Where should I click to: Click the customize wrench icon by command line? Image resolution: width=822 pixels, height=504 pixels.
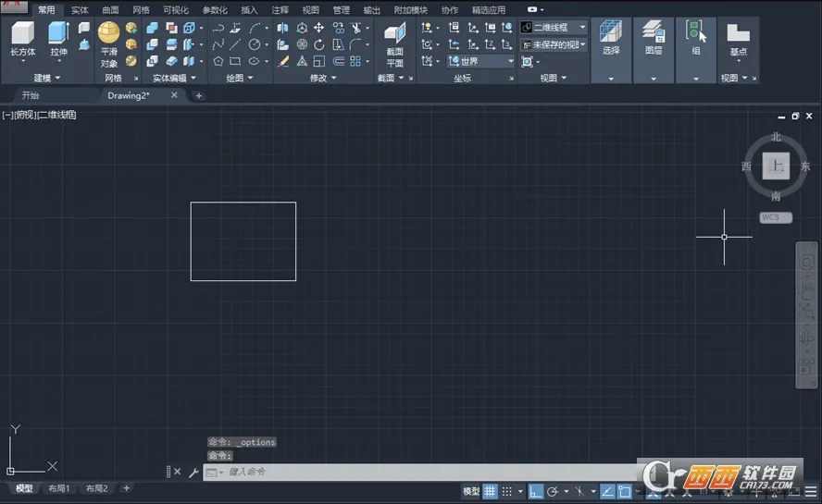pos(193,472)
